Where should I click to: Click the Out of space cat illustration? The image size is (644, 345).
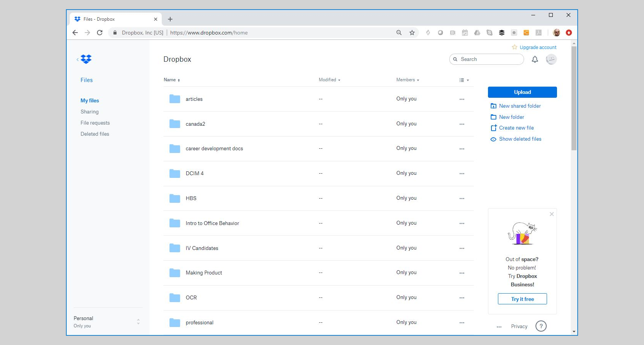(522, 233)
